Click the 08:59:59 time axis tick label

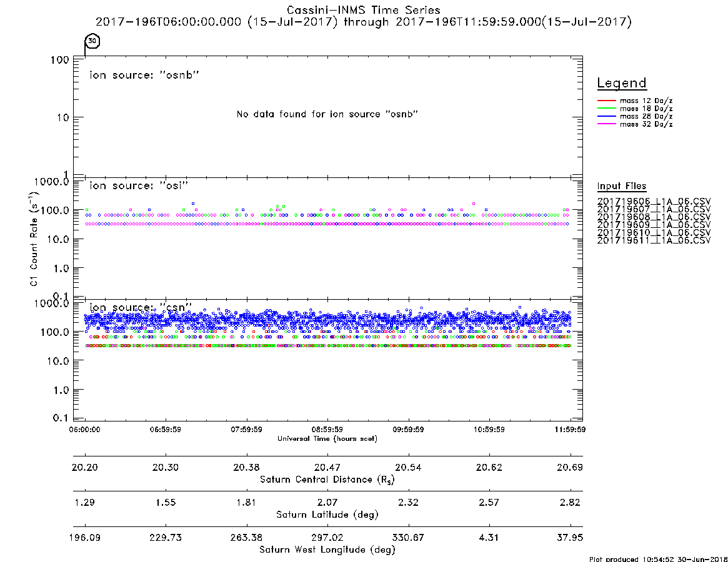pyautogui.click(x=327, y=430)
